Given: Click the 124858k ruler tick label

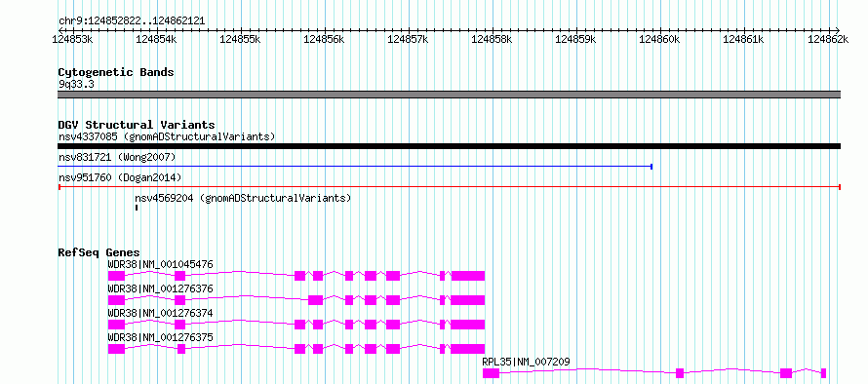Looking at the screenshot, I should point(492,39).
